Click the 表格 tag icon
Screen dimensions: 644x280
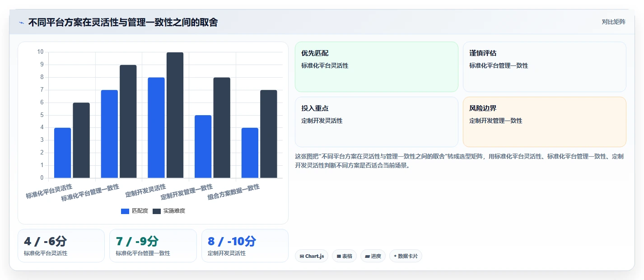click(339, 256)
